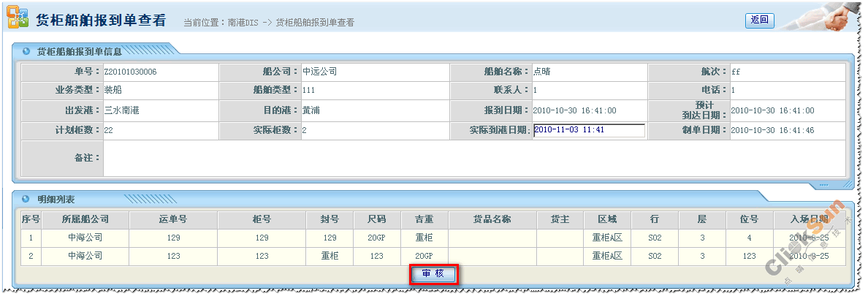Click the 返回 button

tap(759, 20)
